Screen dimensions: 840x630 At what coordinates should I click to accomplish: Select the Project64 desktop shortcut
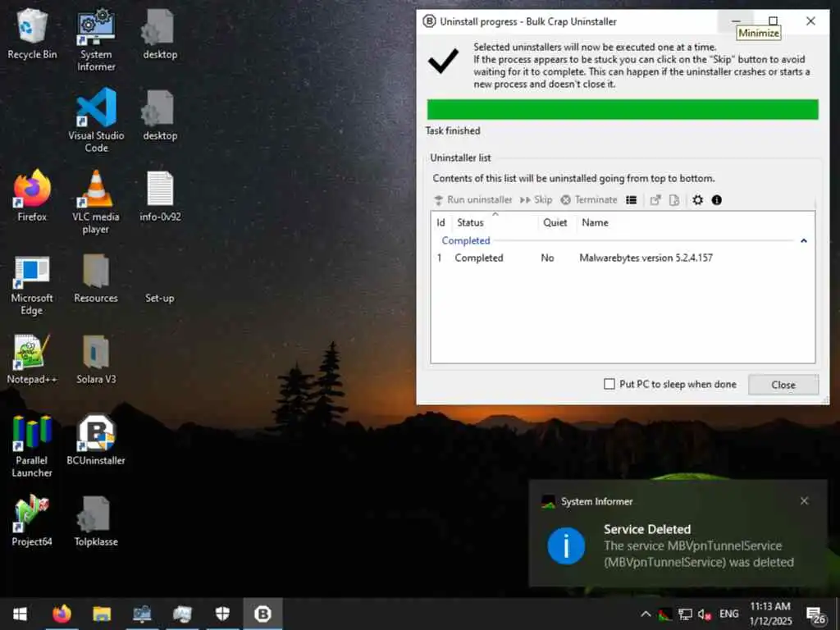click(32, 521)
